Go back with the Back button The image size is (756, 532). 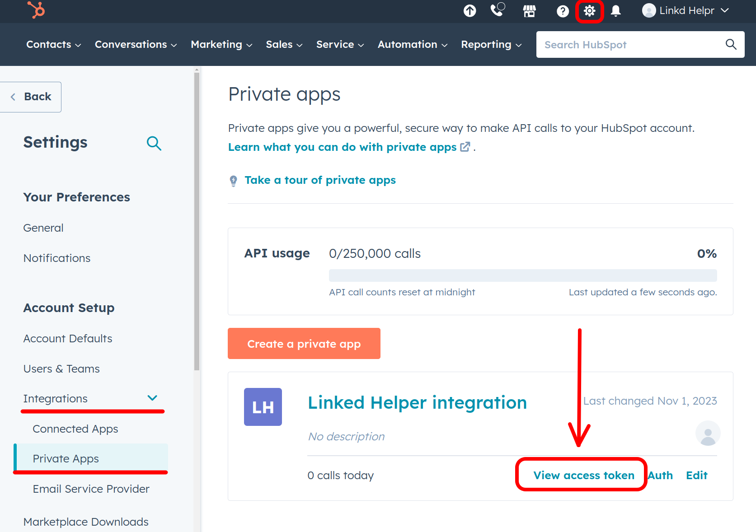pyautogui.click(x=31, y=97)
